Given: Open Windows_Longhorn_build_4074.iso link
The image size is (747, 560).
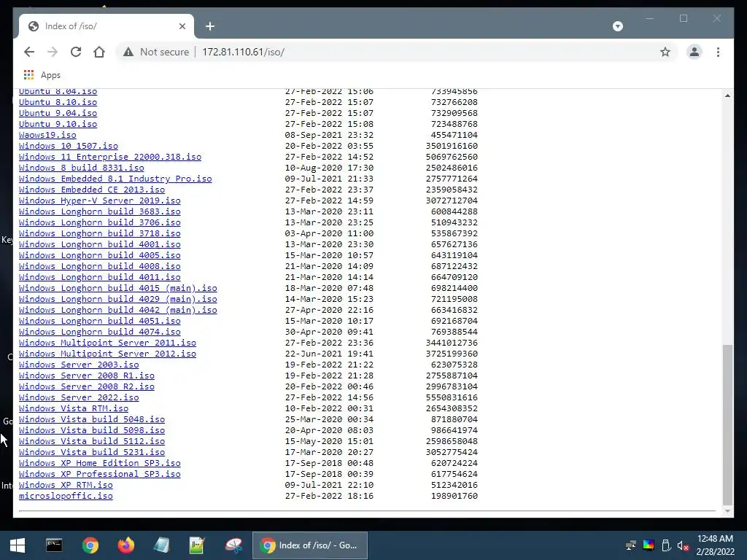Looking at the screenshot, I should pyautogui.click(x=99, y=332).
